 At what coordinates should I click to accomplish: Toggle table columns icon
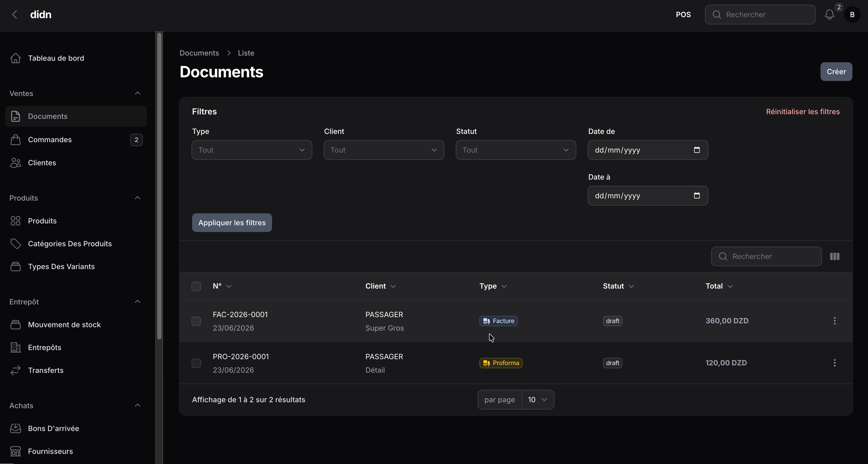(835, 256)
